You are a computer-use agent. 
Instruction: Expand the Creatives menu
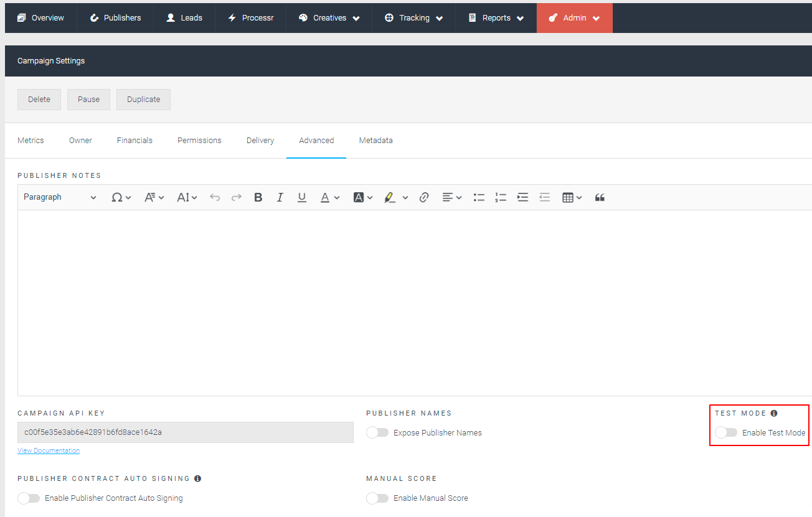pos(356,19)
